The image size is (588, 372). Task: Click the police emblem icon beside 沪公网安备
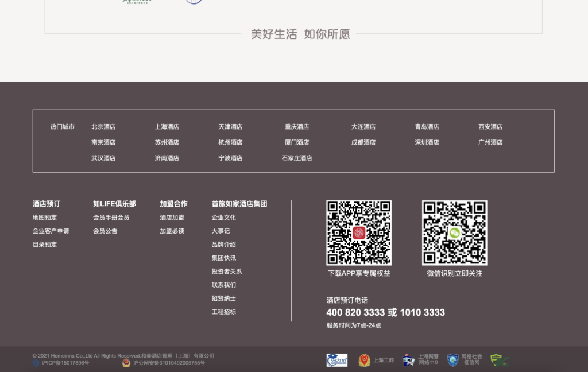pos(126,363)
